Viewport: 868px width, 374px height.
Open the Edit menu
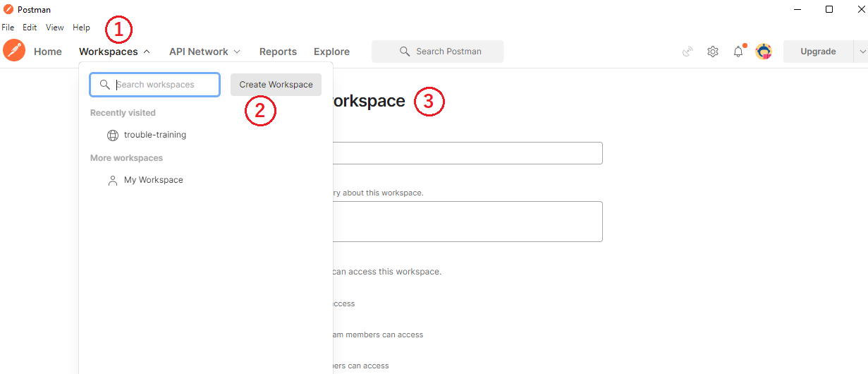[x=30, y=28]
